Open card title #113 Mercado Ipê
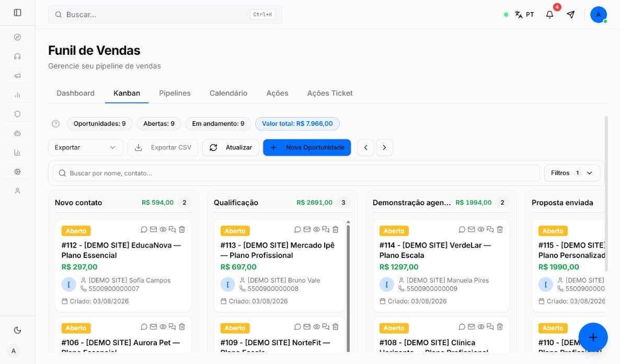 point(278,250)
